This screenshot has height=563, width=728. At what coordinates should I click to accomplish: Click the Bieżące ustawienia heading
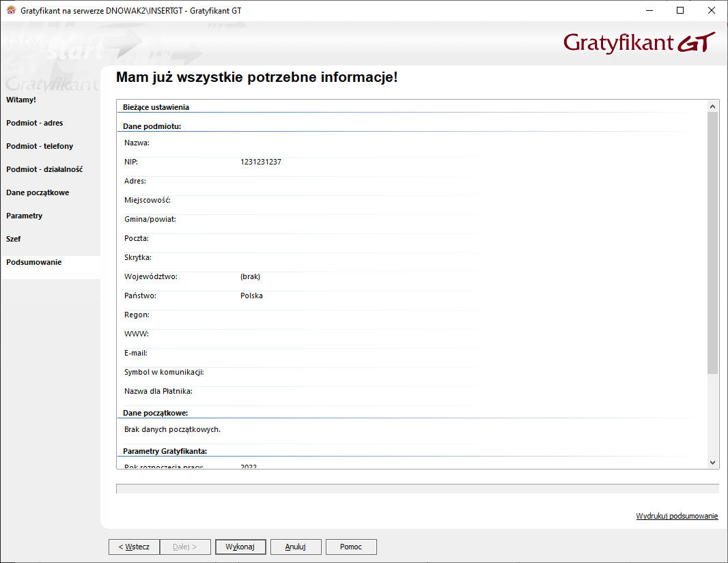pos(156,107)
